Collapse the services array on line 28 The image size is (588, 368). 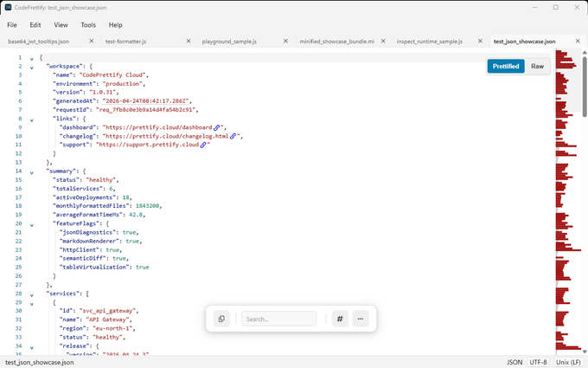(32, 295)
